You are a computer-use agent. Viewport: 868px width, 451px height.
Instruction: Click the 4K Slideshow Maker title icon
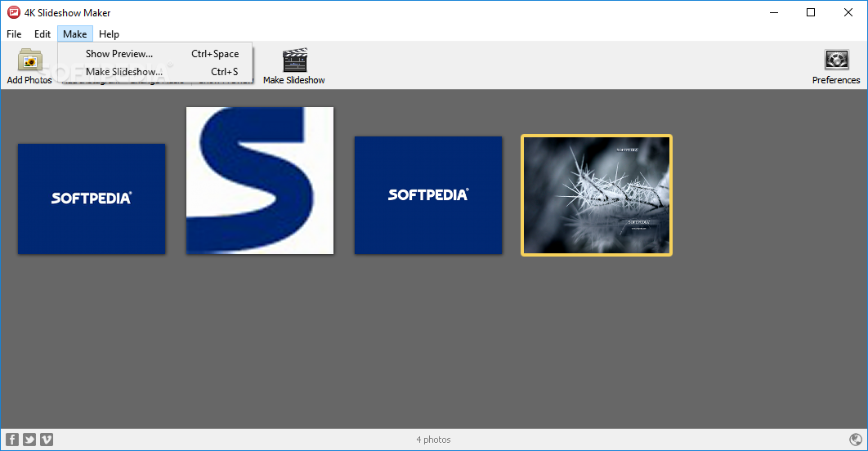tap(13, 12)
